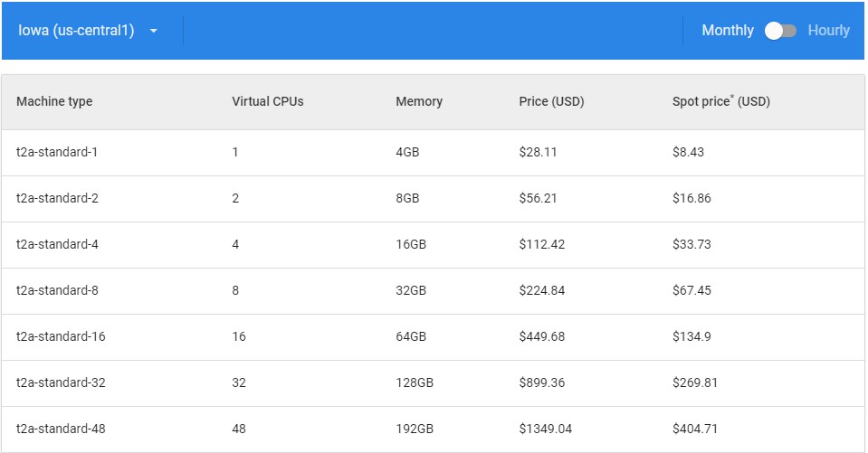The image size is (868, 453).
Task: Select the t2a-standard-48 machine type
Action: 61,429
